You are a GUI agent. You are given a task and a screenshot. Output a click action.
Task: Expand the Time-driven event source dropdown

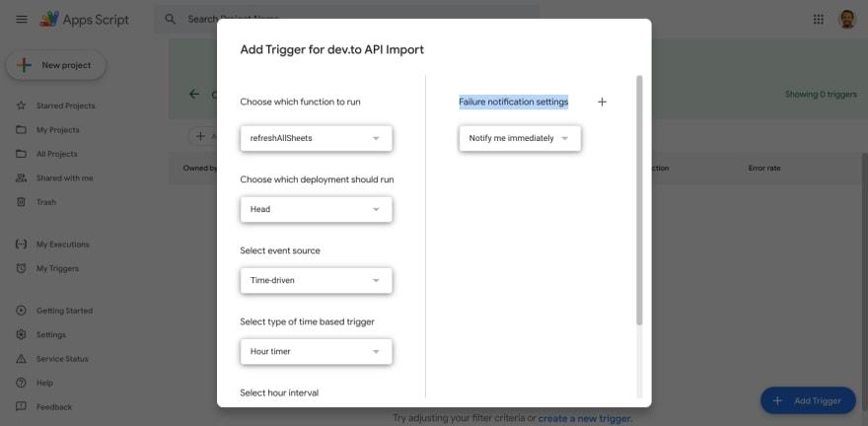click(x=316, y=280)
